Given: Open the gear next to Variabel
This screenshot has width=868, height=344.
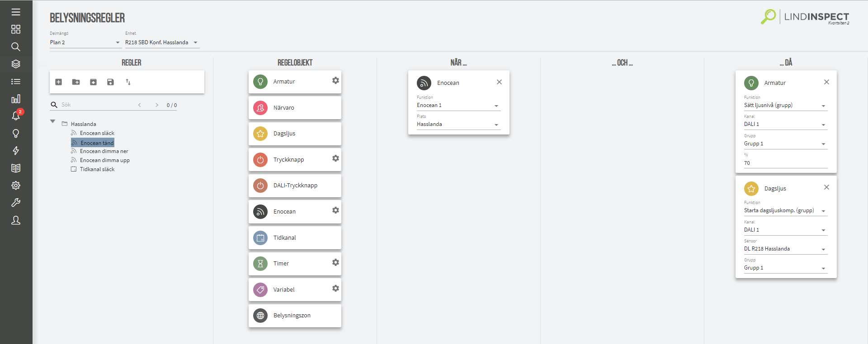Looking at the screenshot, I should (x=335, y=288).
